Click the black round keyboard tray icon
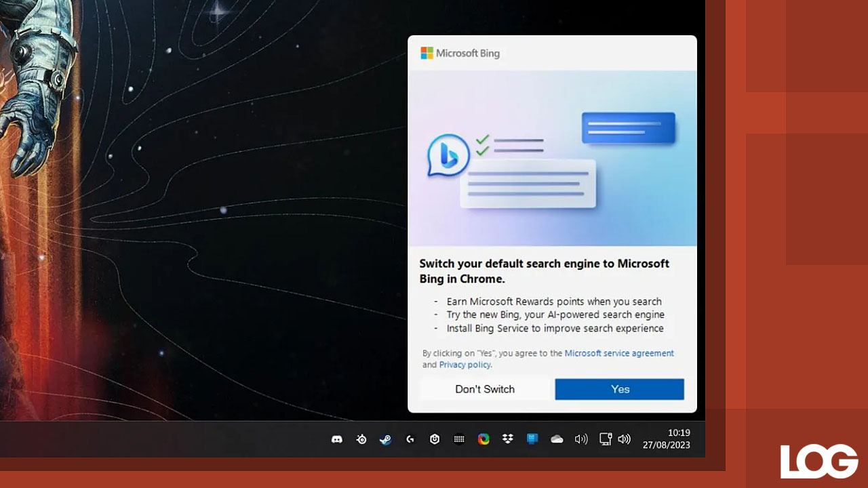Image resolution: width=868 pixels, height=488 pixels. pos(459,439)
